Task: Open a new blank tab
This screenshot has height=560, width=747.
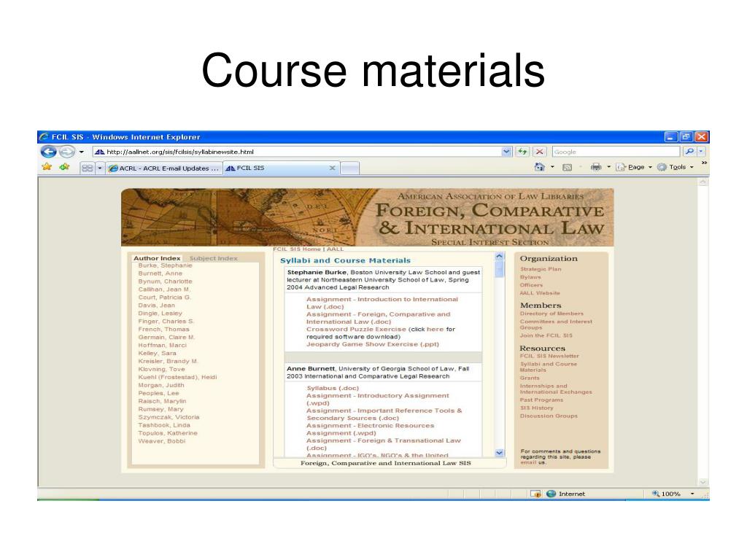Action: click(x=350, y=168)
